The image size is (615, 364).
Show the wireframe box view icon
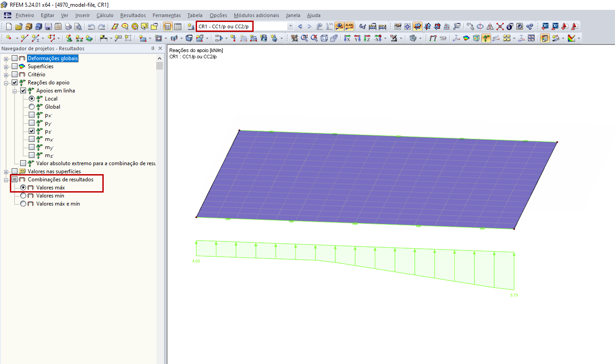(x=324, y=38)
